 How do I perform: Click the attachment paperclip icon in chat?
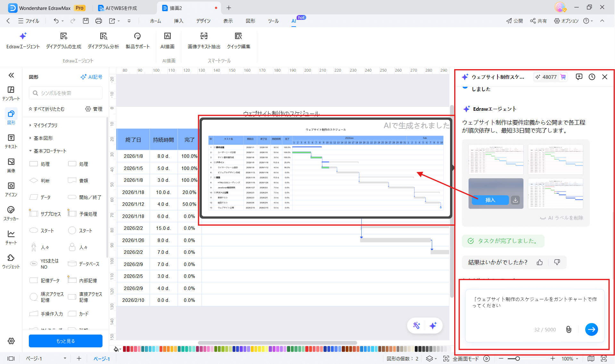click(569, 329)
